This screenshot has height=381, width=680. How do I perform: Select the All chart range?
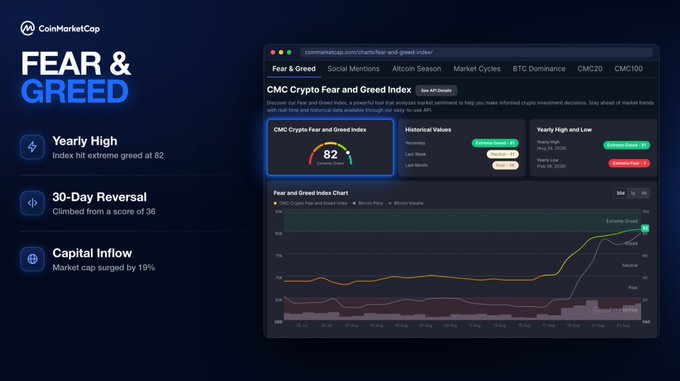[x=644, y=193]
